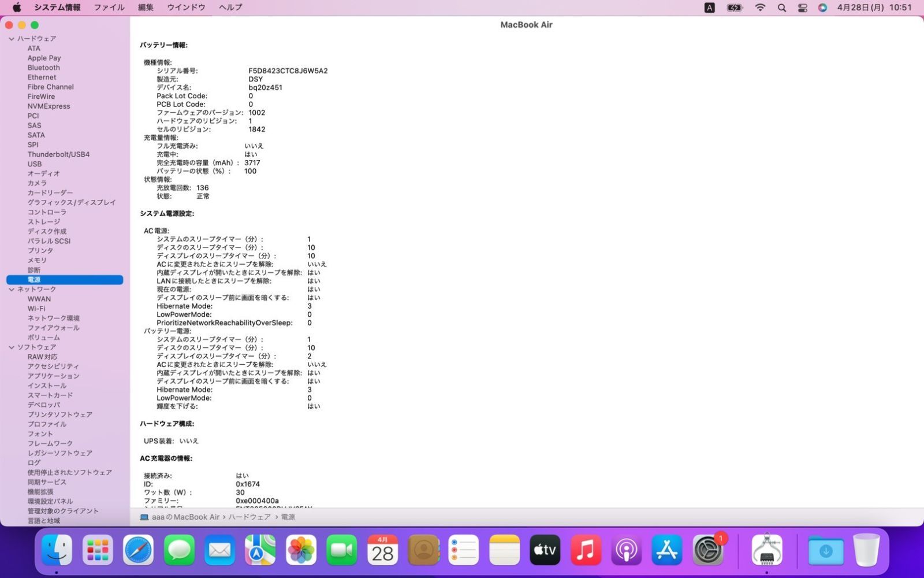The image size is (924, 578).
Task: Click battery charging status icon
Action: coord(735,8)
